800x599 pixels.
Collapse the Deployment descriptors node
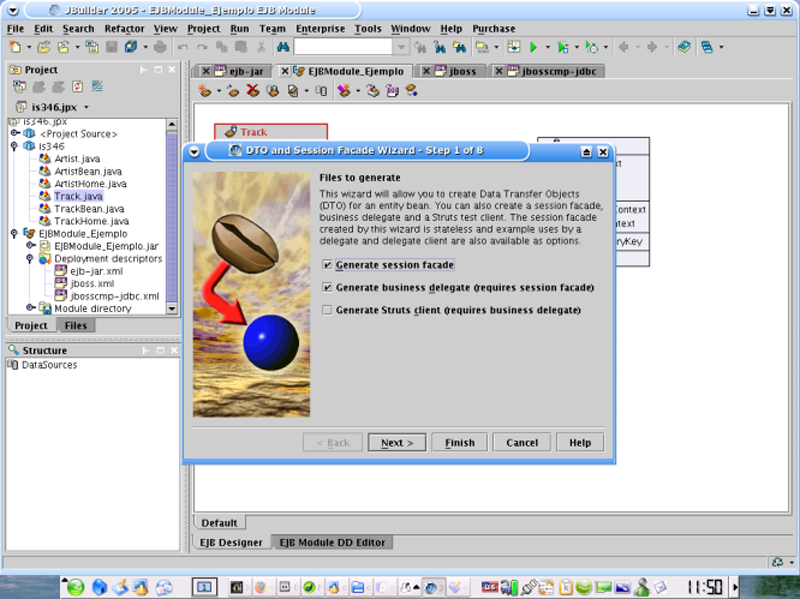pos(30,258)
